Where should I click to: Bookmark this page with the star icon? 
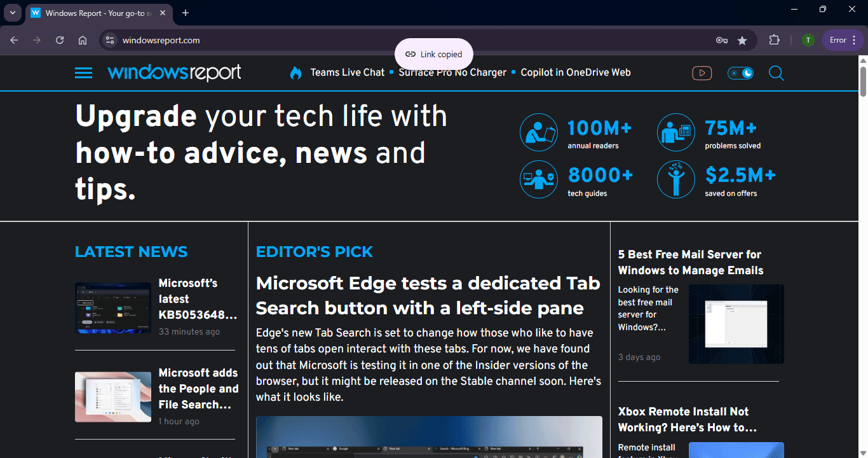[742, 40]
